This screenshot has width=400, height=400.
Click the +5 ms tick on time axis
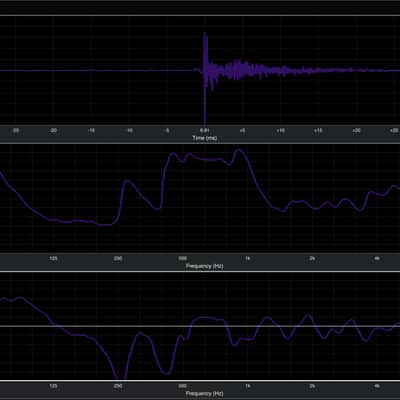[x=243, y=130]
